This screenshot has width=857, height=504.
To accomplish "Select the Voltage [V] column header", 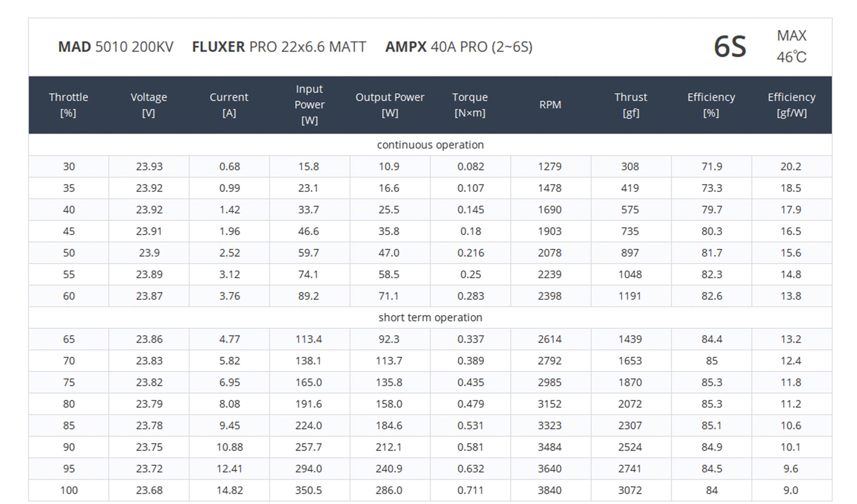I will click(149, 105).
